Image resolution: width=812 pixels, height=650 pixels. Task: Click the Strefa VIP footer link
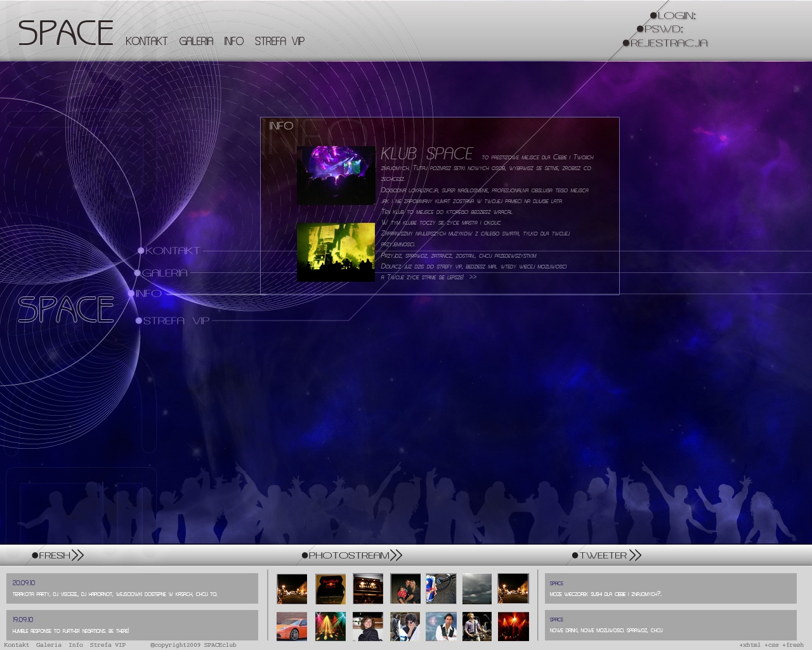(108, 645)
